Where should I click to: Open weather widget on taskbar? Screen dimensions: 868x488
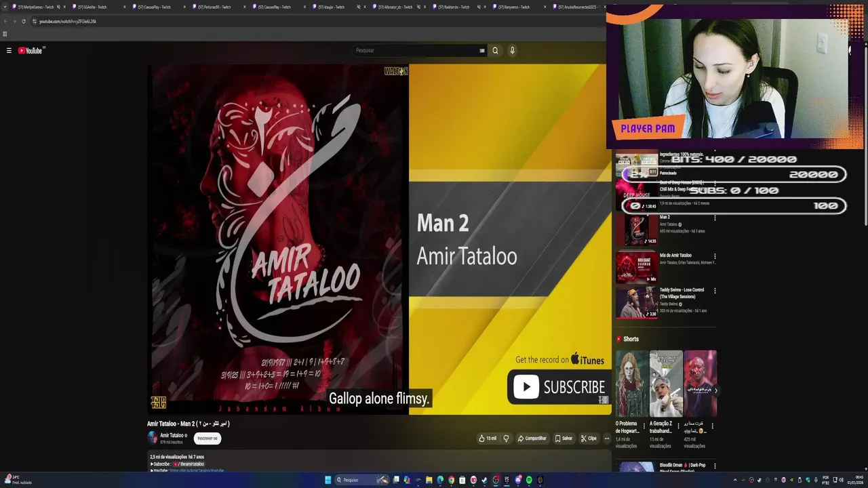19,480
